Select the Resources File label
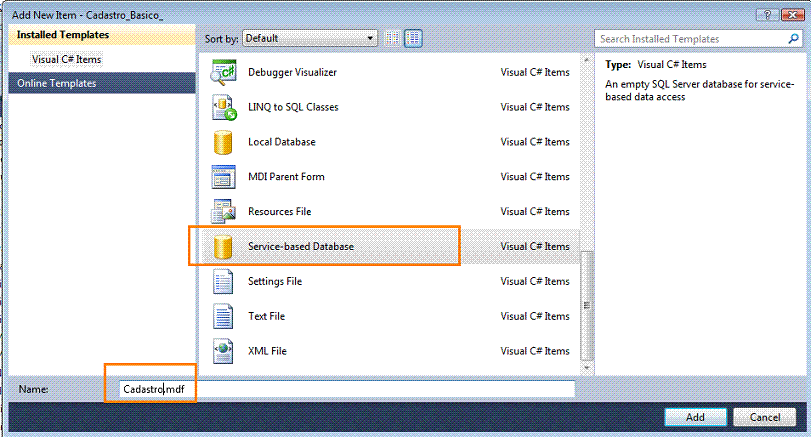This screenshot has height=437, width=811. pyautogui.click(x=279, y=212)
